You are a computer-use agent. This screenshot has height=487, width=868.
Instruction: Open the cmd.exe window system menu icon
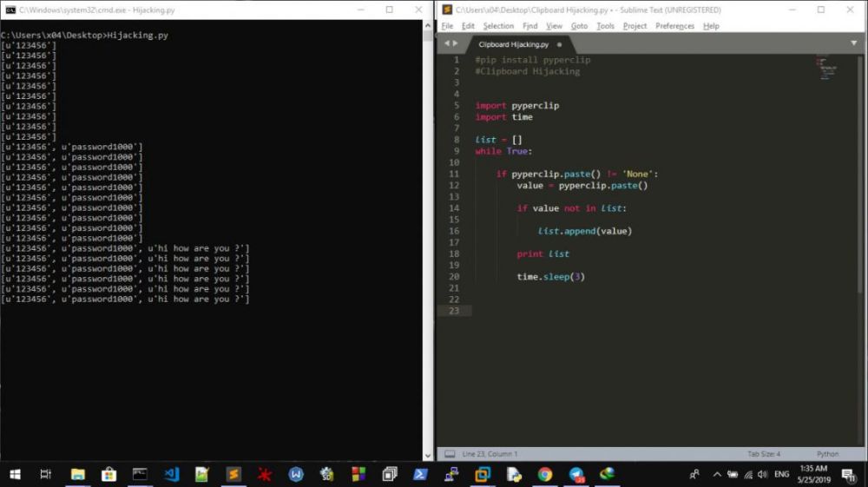tap(10, 10)
